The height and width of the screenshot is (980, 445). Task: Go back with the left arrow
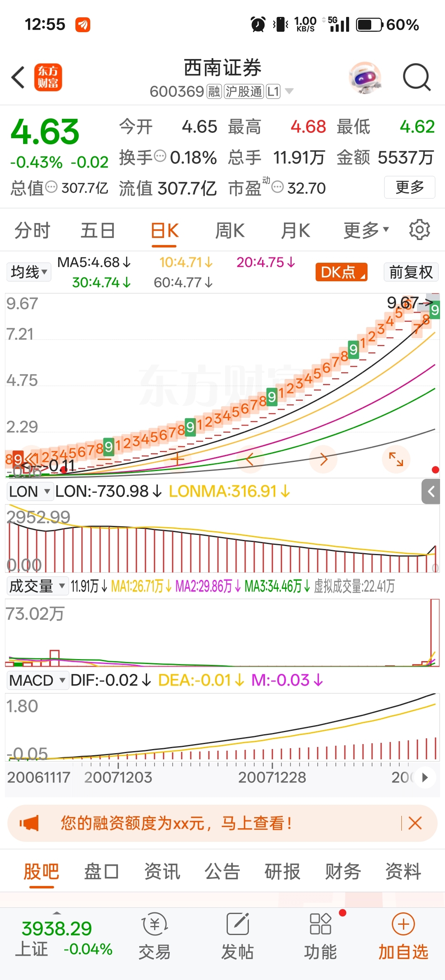click(18, 77)
